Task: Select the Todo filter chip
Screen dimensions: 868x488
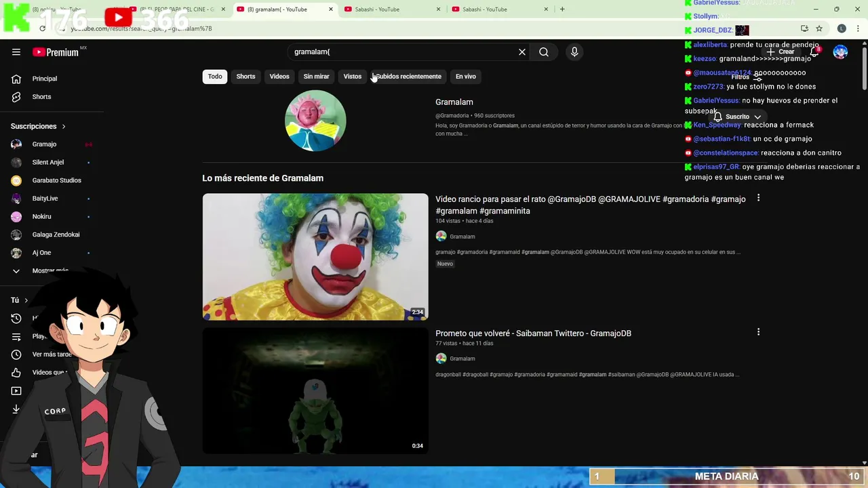Action: point(215,77)
